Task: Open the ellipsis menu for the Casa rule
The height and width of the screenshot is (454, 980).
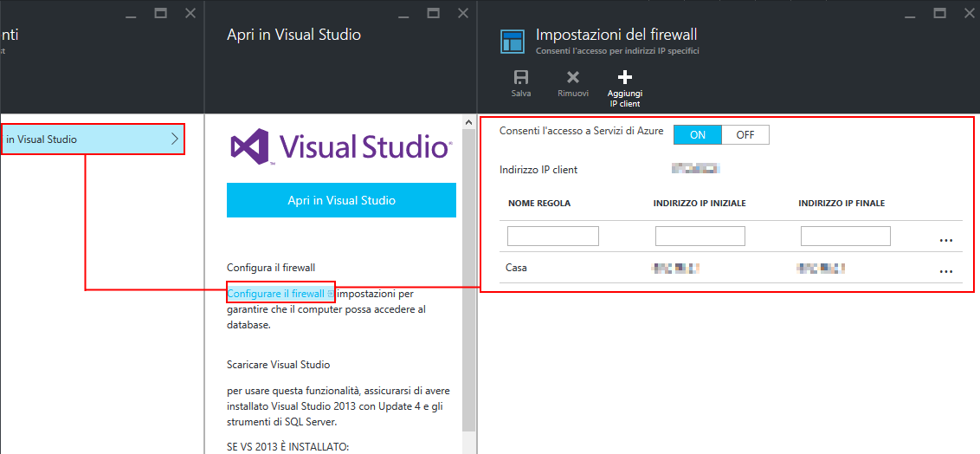Action: pyautogui.click(x=945, y=271)
